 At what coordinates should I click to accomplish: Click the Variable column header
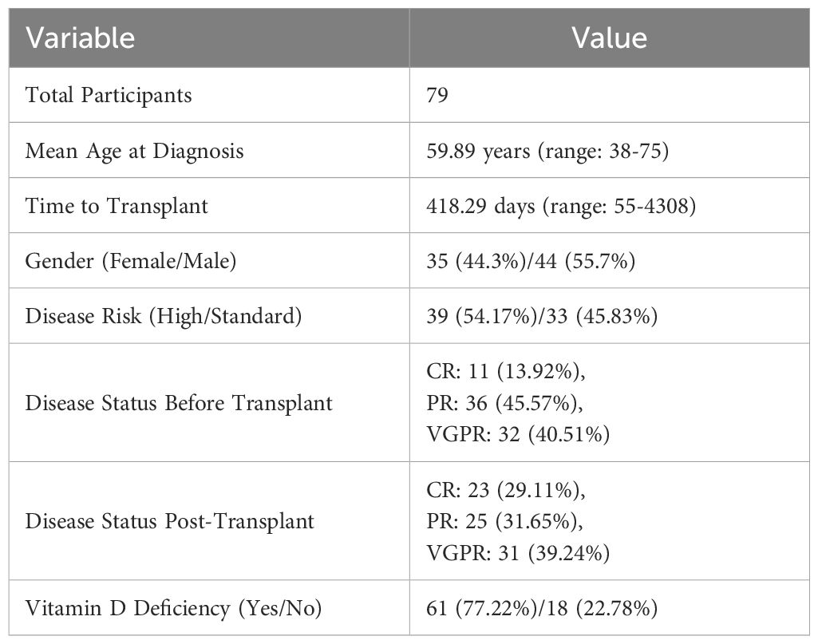click(x=80, y=38)
